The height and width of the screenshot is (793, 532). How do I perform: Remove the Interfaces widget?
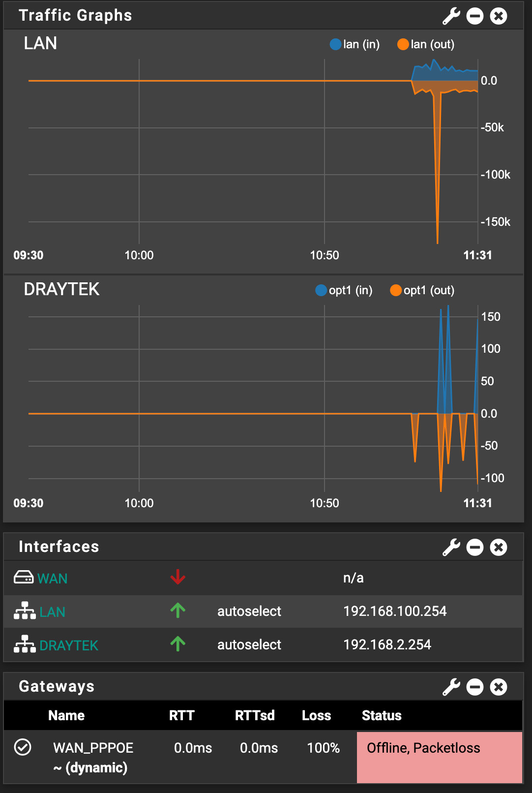pos(499,547)
